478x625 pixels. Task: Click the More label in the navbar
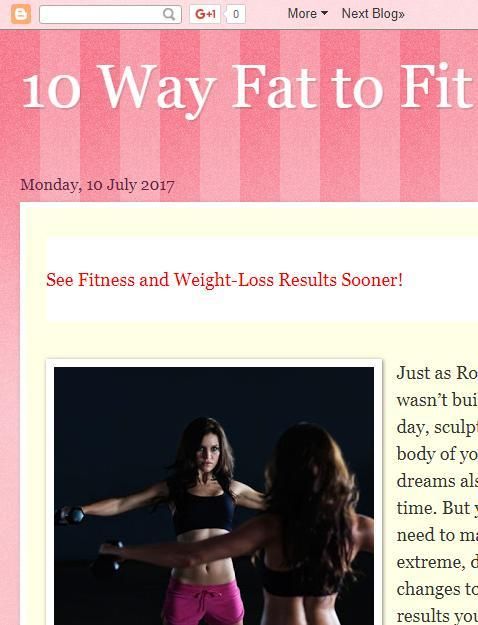pyautogui.click(x=302, y=14)
